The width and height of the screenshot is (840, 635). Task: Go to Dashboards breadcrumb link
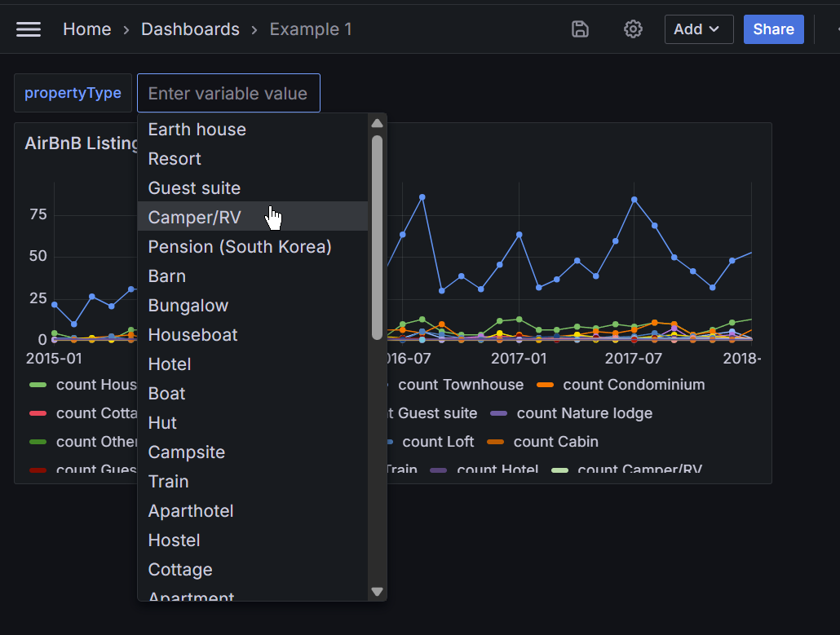click(x=190, y=29)
